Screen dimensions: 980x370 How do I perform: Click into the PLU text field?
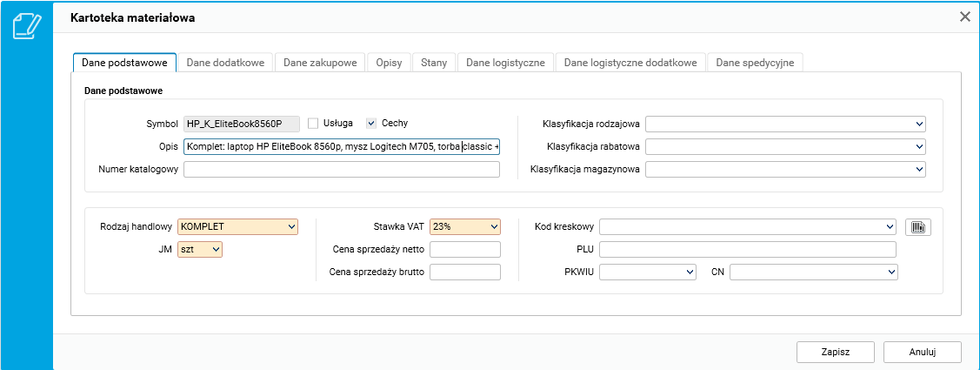click(747, 250)
